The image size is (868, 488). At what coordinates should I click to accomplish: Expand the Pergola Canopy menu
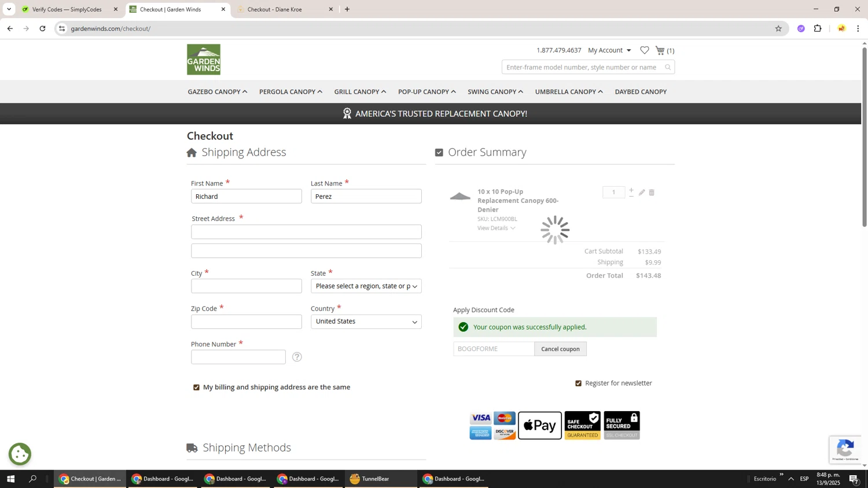coord(290,92)
